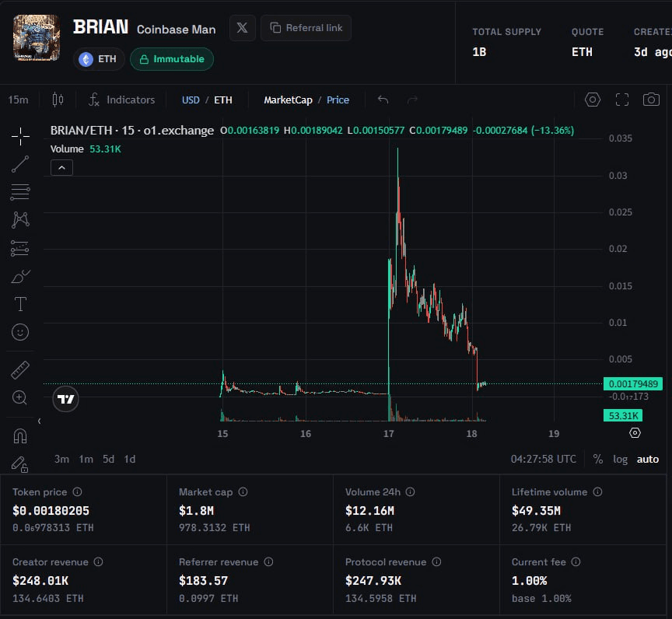The image size is (672, 619).
Task: Toggle log scale on price axis
Action: (x=620, y=460)
